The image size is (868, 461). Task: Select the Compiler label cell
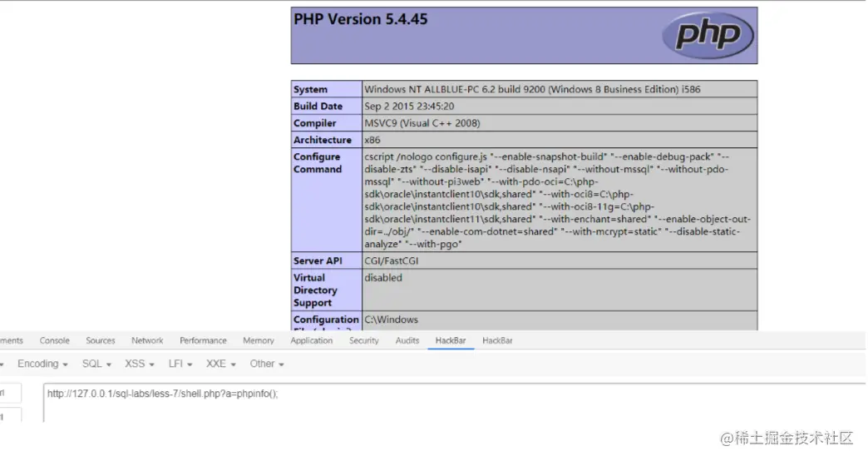[327, 123]
